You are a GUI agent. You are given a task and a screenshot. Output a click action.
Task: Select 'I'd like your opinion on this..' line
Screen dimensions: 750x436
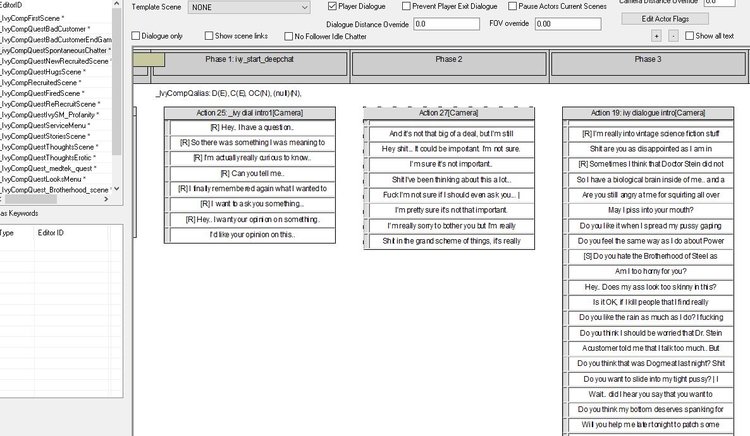(252, 235)
